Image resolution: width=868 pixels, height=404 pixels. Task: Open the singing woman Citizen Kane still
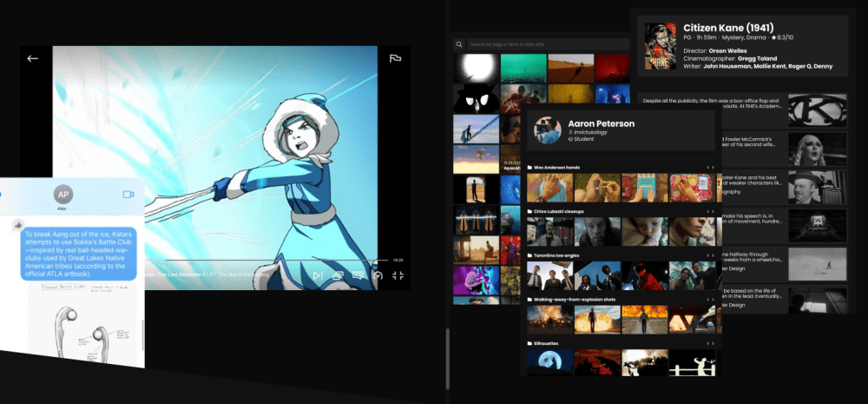(x=818, y=149)
